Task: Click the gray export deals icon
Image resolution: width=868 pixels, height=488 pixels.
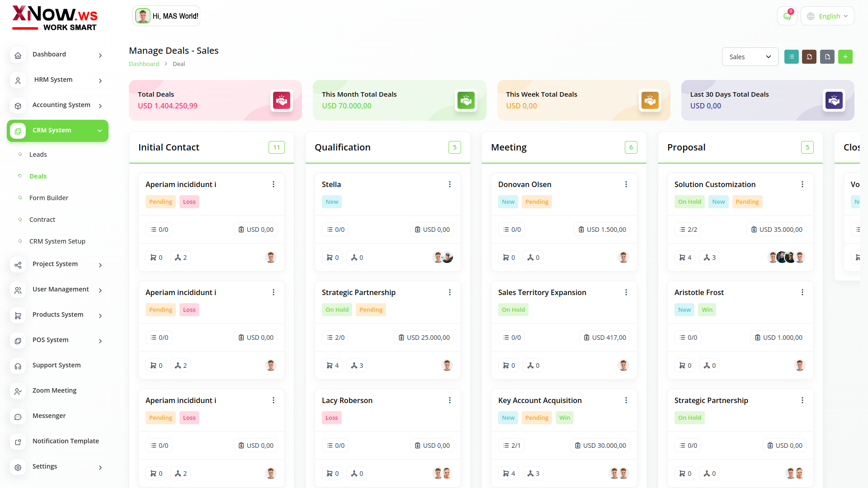Action: (827, 57)
